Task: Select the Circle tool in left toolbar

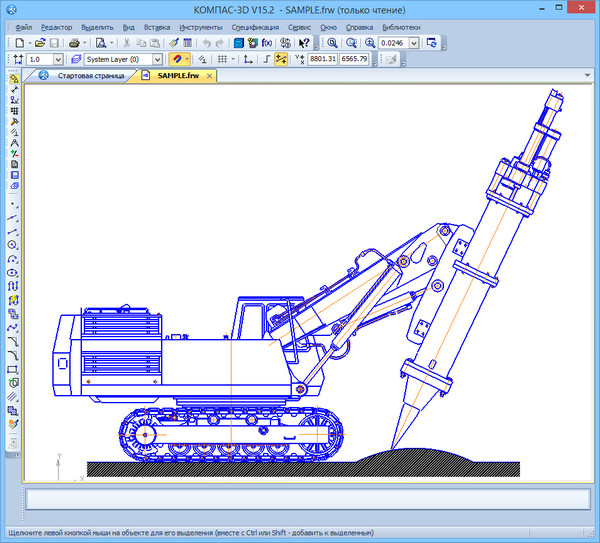Action: click(x=13, y=243)
